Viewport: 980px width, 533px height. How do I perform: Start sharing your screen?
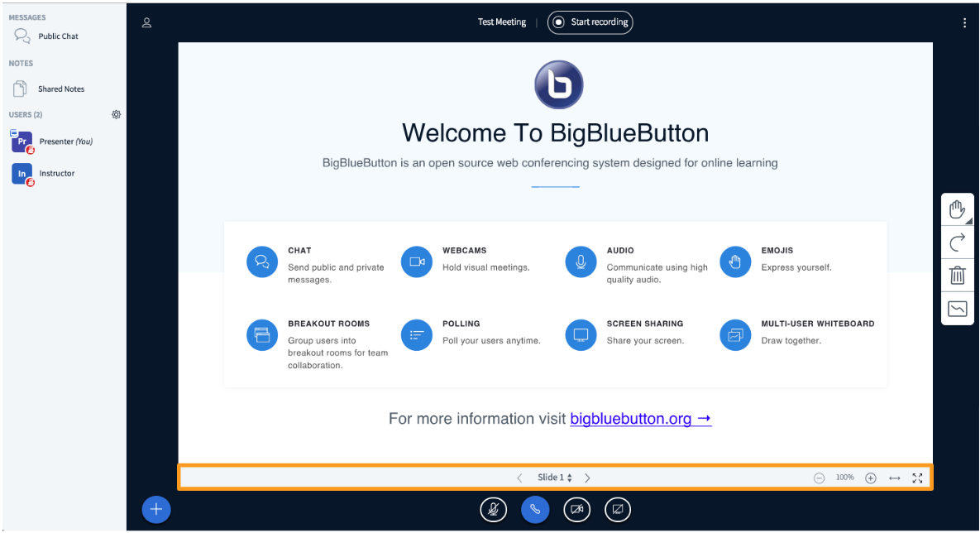(x=618, y=509)
